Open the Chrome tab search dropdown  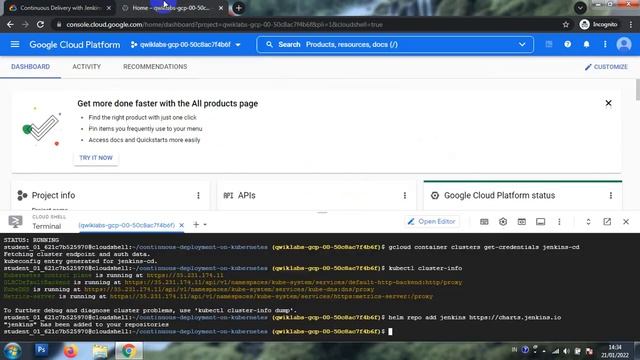pyautogui.click(x=580, y=7)
